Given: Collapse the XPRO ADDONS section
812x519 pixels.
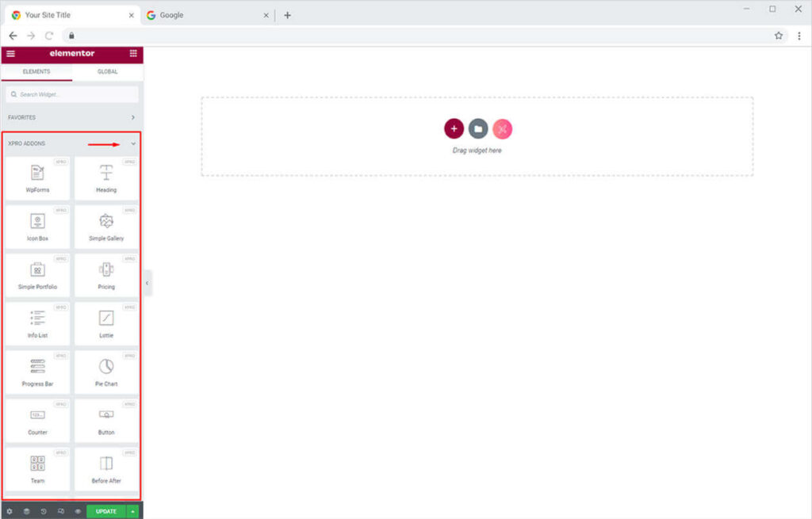Looking at the screenshot, I should click(x=133, y=143).
